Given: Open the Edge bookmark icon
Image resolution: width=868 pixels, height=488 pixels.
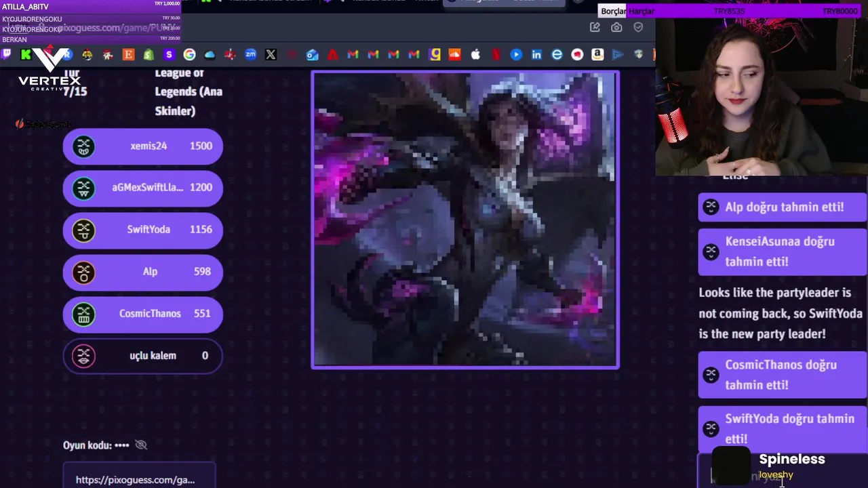Looking at the screenshot, I should [x=557, y=54].
